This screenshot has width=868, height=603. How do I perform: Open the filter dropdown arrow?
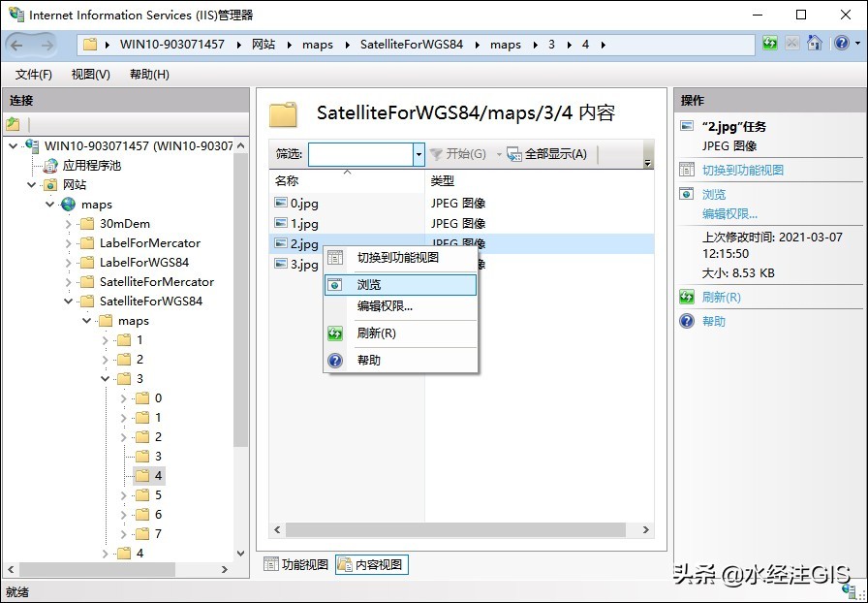(x=418, y=154)
